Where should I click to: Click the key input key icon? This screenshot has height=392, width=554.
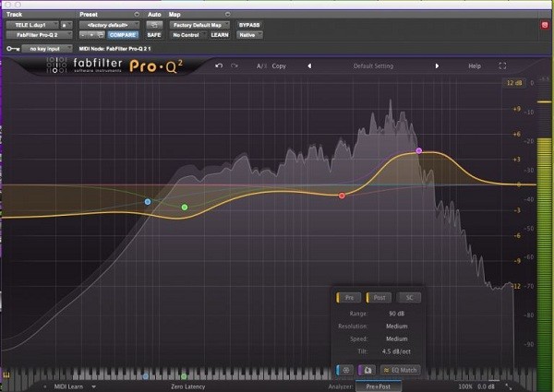(12, 46)
